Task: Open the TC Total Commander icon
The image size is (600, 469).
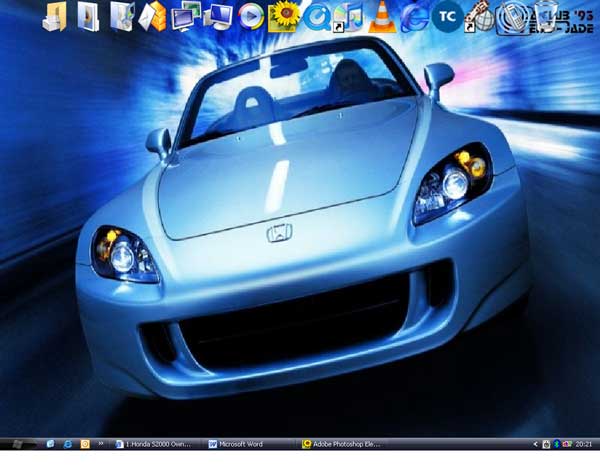Action: tap(450, 16)
